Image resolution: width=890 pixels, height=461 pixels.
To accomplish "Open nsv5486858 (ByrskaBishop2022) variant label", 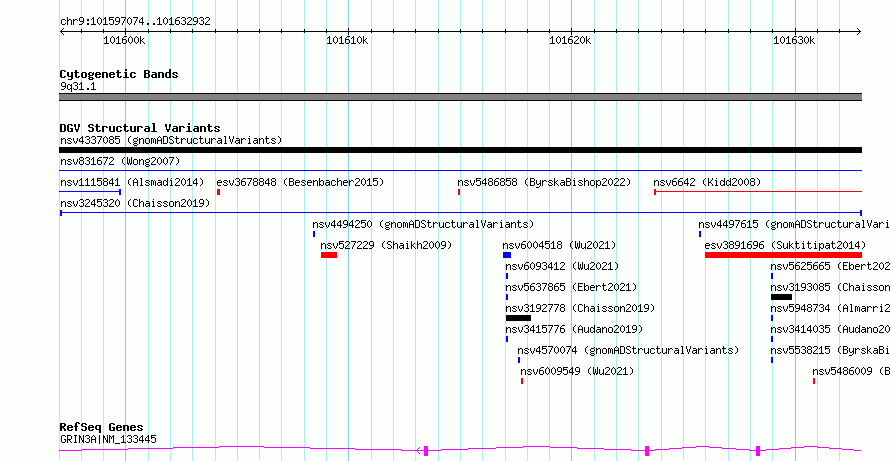I will click(544, 182).
